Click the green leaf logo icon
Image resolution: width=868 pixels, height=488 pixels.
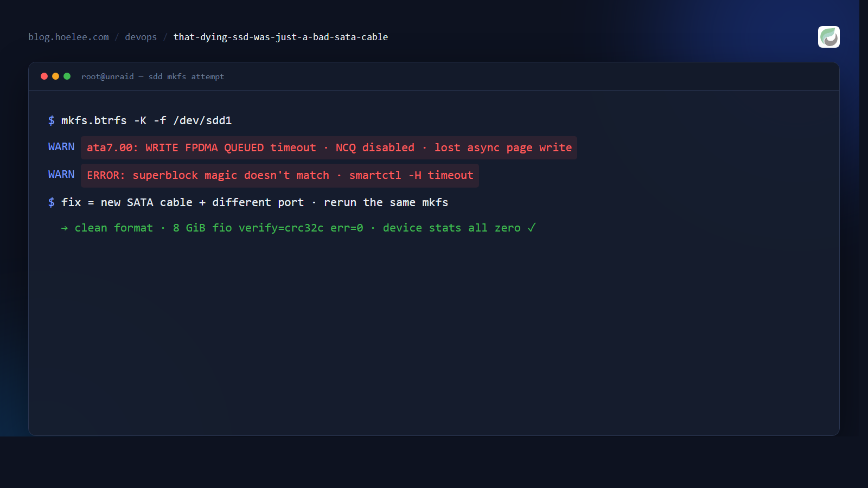pyautogui.click(x=828, y=37)
